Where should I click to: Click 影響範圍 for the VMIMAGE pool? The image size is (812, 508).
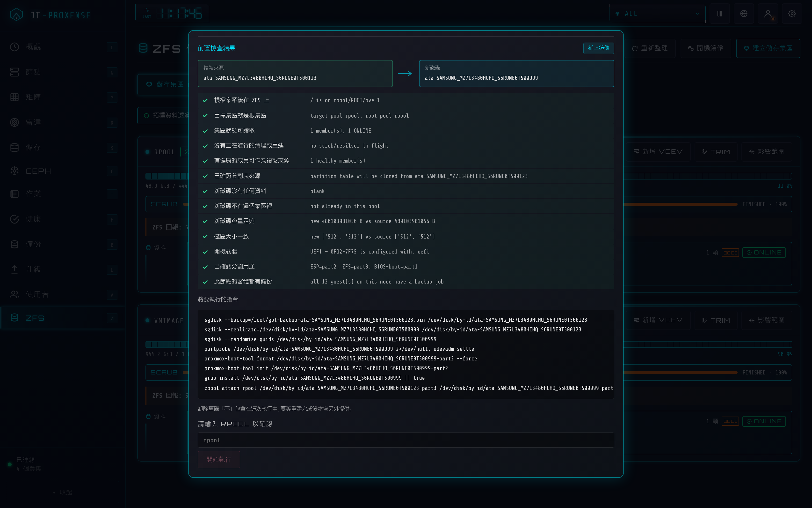point(767,321)
